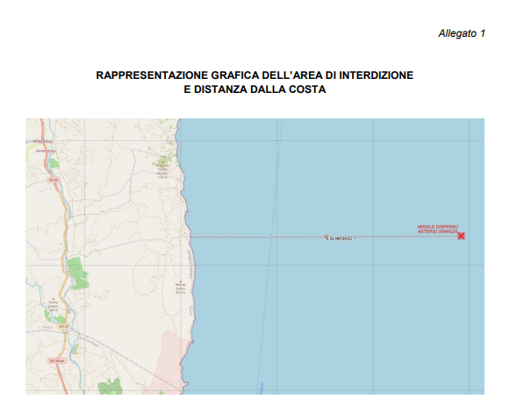Screen dimensions: 510x420
Task: Click the 6.56 NM distance measurement label
Action: coord(339,238)
